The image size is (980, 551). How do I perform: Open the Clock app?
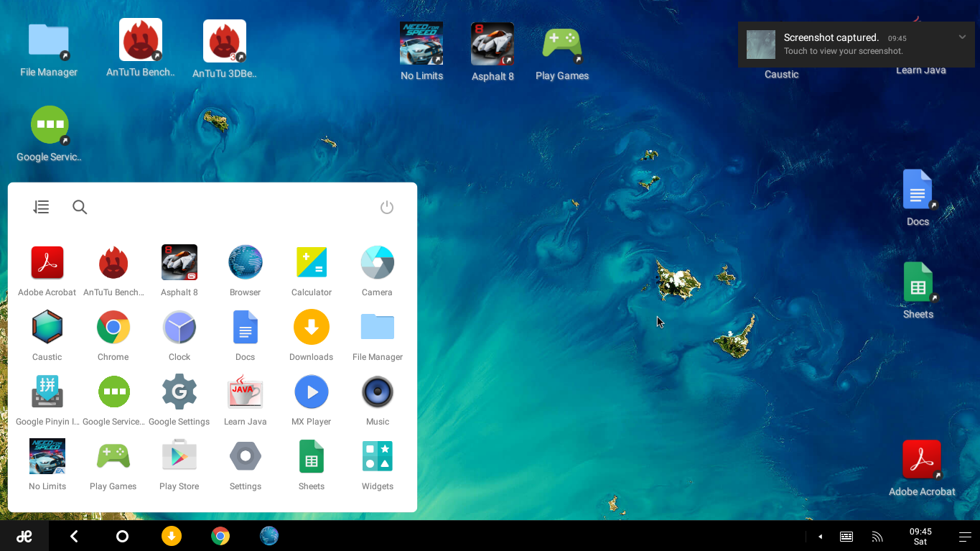point(179,328)
